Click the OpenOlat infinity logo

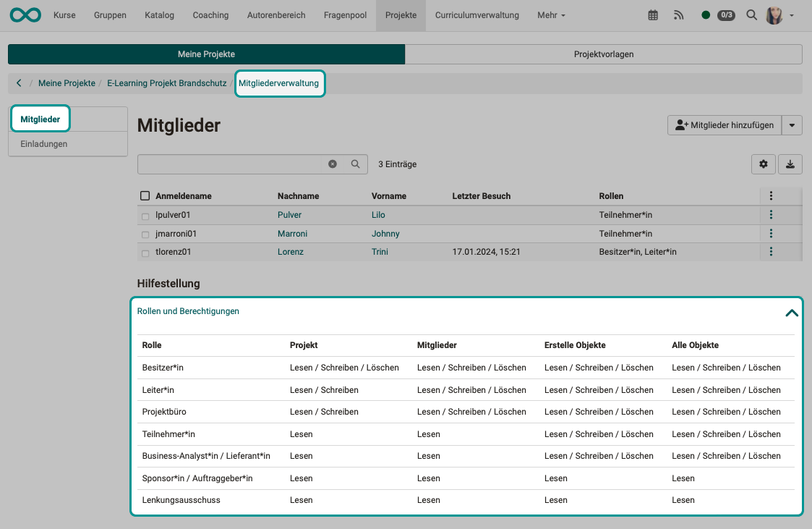(x=25, y=14)
